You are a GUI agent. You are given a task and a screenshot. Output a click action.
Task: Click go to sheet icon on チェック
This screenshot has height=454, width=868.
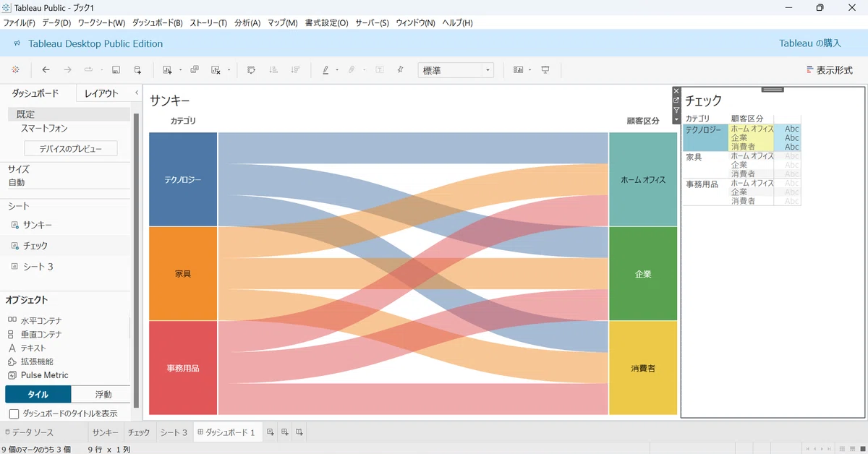(676, 100)
